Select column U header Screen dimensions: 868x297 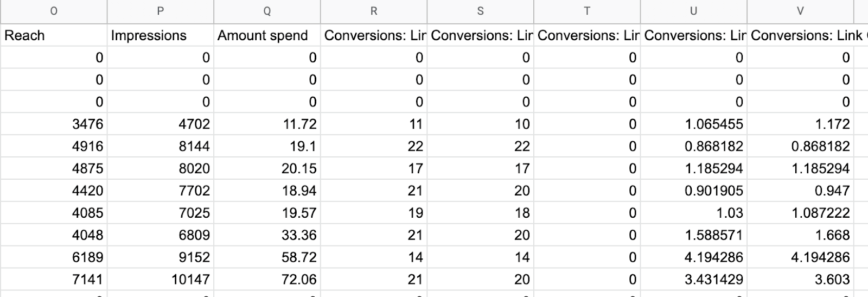pyautogui.click(x=694, y=11)
